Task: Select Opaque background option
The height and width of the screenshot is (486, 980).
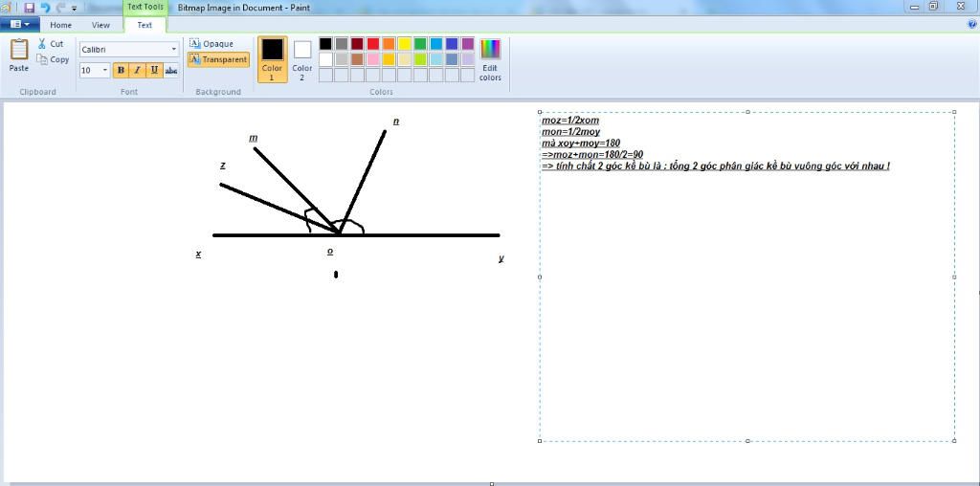Action: (x=212, y=44)
